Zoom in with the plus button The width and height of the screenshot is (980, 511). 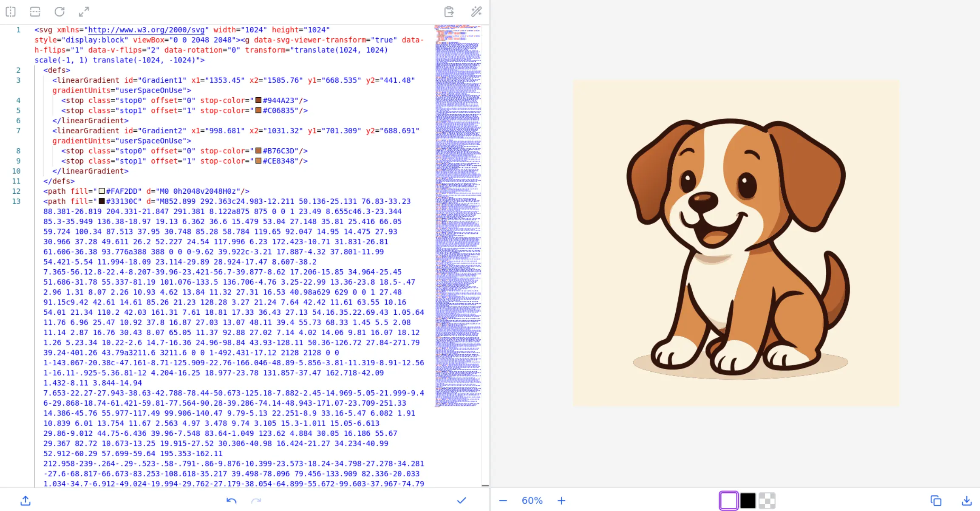561,500
